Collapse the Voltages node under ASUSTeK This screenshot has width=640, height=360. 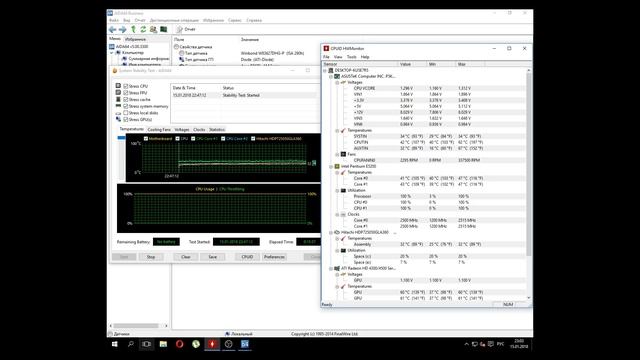[337, 82]
